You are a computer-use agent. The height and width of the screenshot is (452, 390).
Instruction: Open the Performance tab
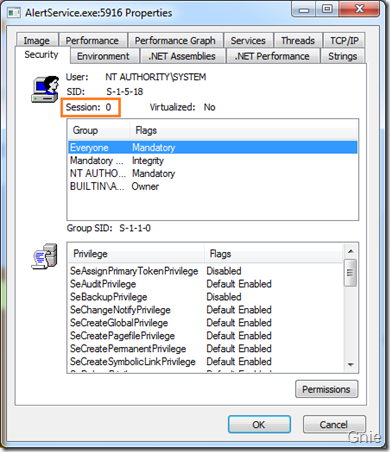[x=92, y=40]
